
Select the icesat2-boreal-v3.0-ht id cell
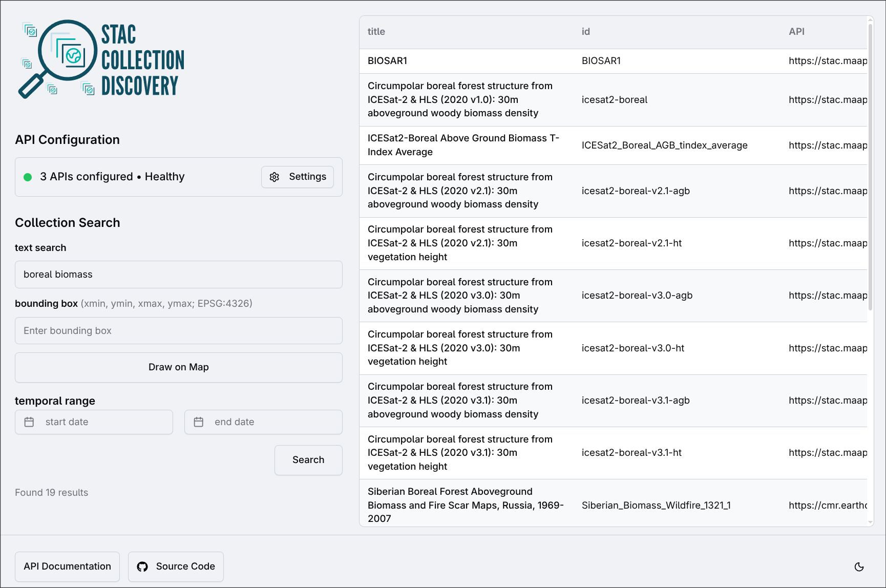(633, 348)
